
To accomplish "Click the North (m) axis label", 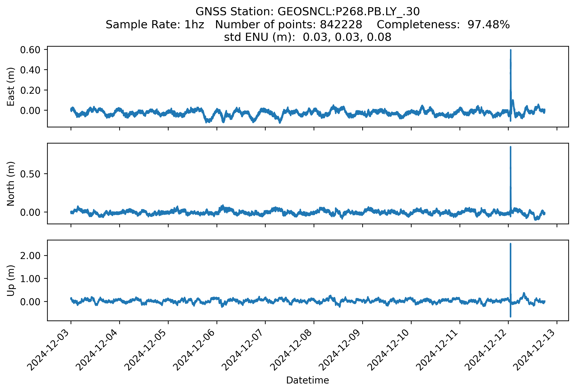I will click(11, 184).
